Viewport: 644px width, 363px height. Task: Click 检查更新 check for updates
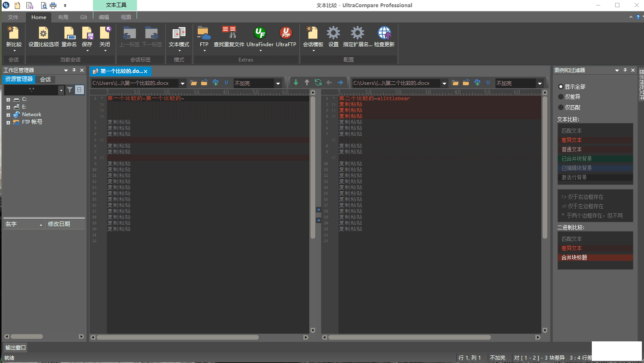coord(384,33)
